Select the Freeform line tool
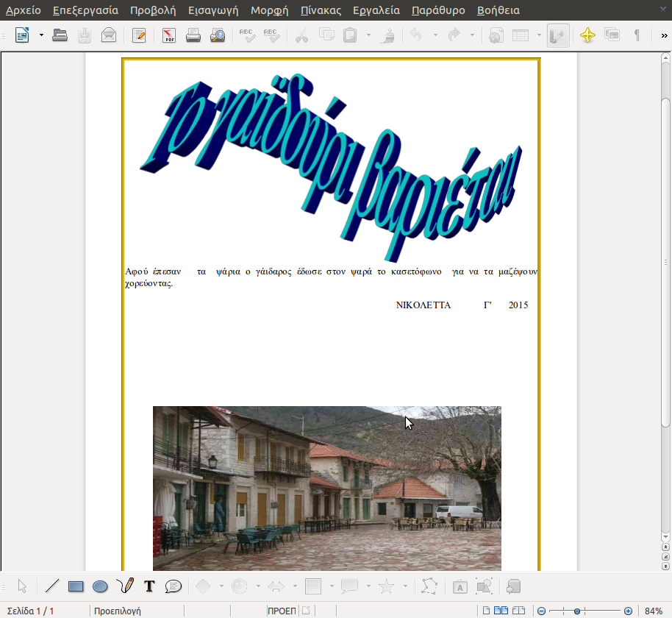The image size is (672, 618). pos(125,586)
